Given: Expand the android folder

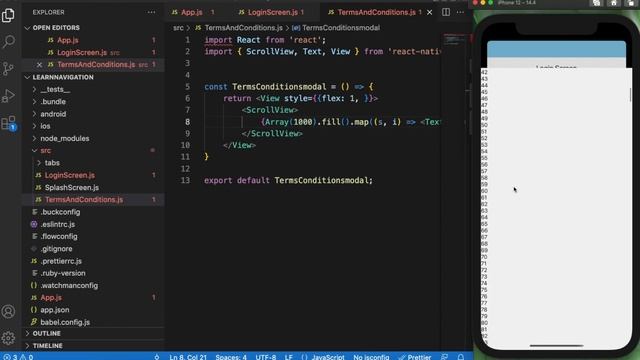Looking at the screenshot, I should click(x=53, y=114).
